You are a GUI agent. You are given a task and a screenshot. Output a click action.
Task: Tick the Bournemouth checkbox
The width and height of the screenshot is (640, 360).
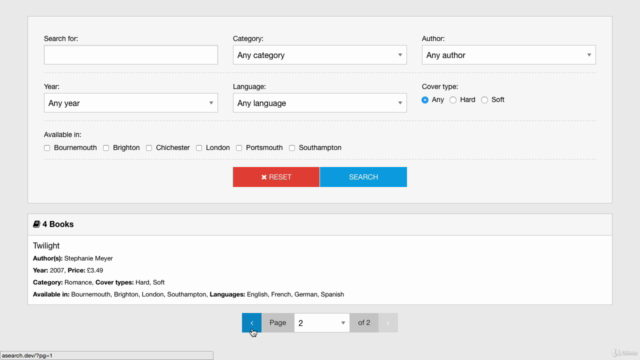pyautogui.click(x=47, y=148)
